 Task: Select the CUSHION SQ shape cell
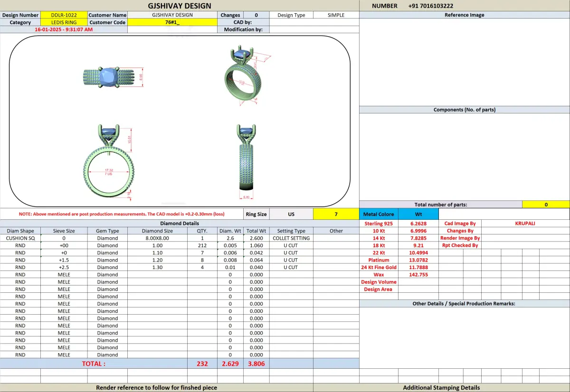20,238
